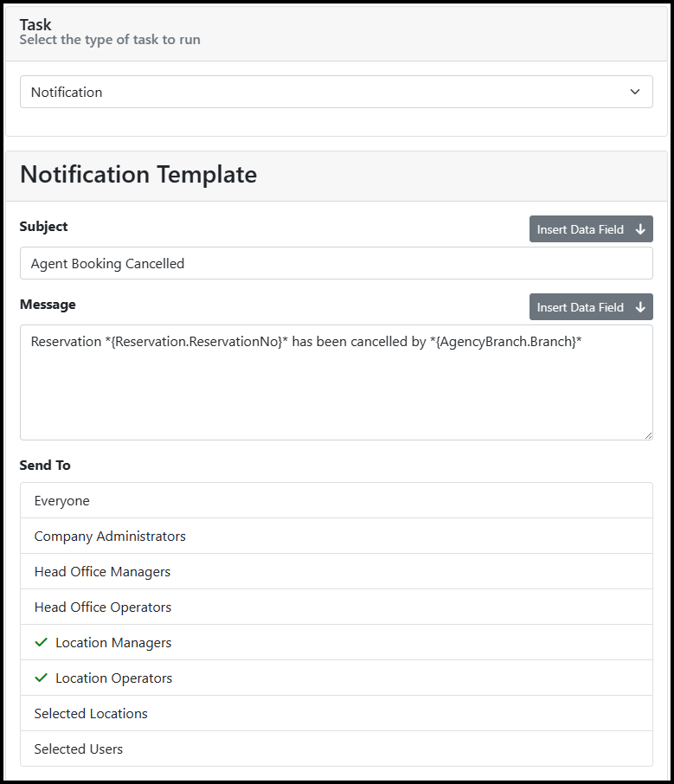Viewport: 674px width, 784px height.
Task: Click into the Subject field reading Agent Booking Cancelled
Action: [336, 264]
